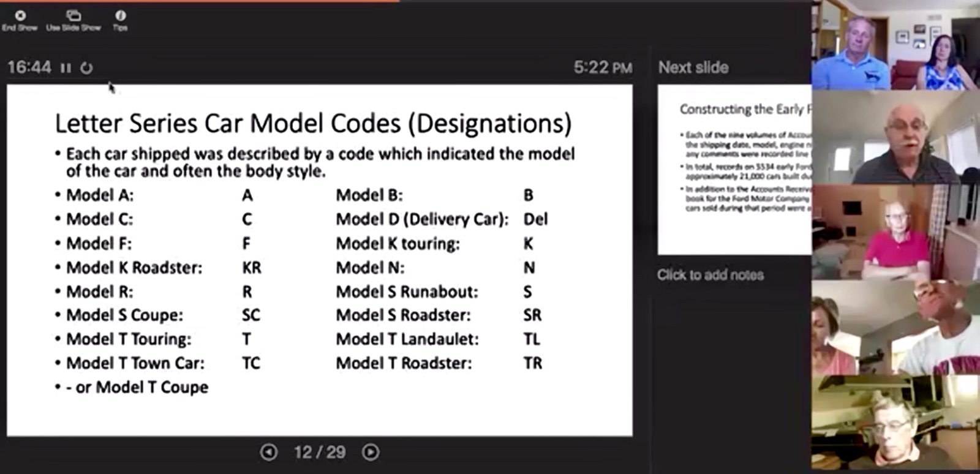Click the 'Click to add notes' field
The width and height of the screenshot is (980, 474).
[710, 275]
